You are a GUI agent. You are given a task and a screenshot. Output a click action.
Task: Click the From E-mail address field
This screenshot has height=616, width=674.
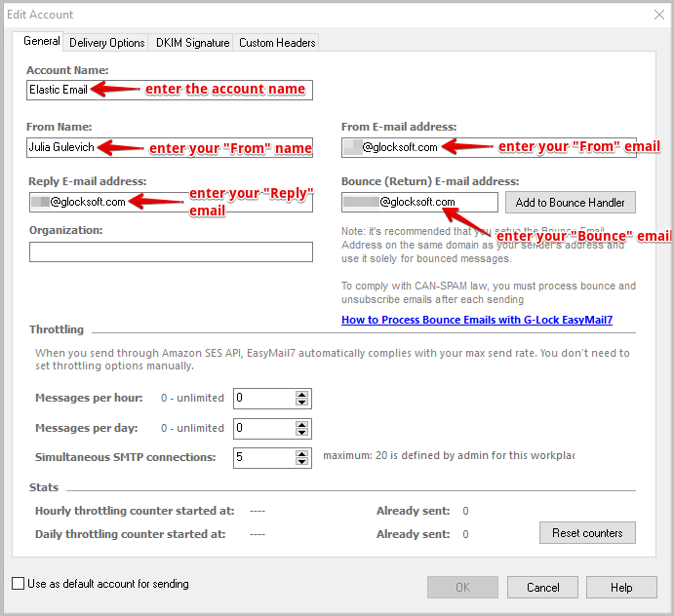[x=489, y=147]
